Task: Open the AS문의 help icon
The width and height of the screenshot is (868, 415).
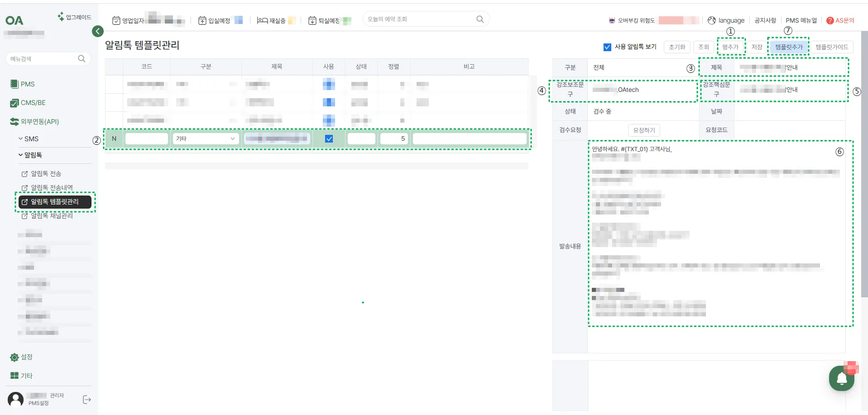Action: click(830, 20)
